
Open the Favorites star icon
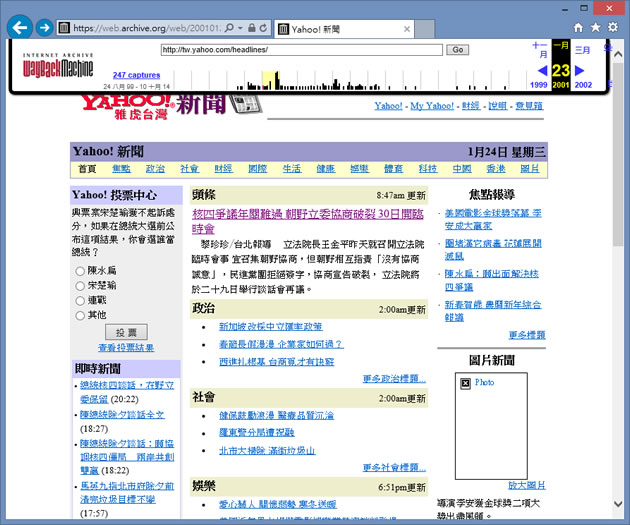point(597,28)
